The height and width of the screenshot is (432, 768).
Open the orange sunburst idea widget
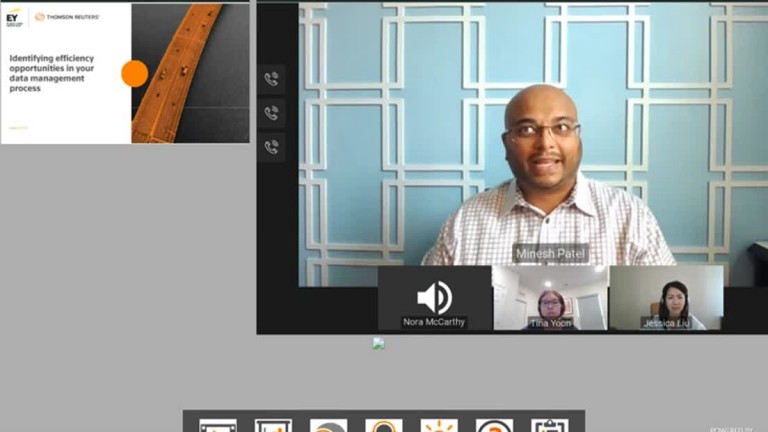tap(439, 425)
